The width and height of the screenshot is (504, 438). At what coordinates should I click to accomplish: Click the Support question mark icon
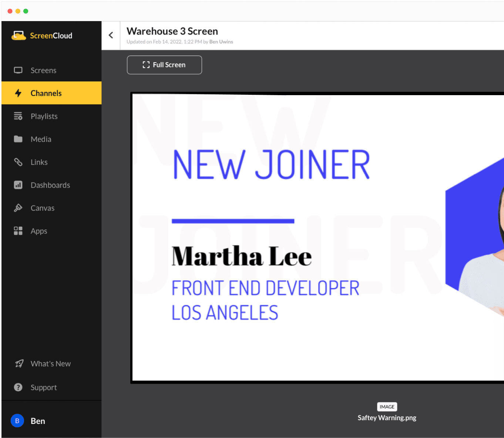tap(18, 387)
